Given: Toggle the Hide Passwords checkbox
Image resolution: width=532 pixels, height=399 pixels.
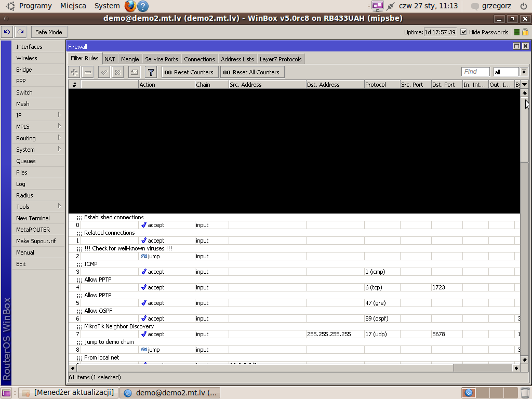Looking at the screenshot, I should coord(463,32).
